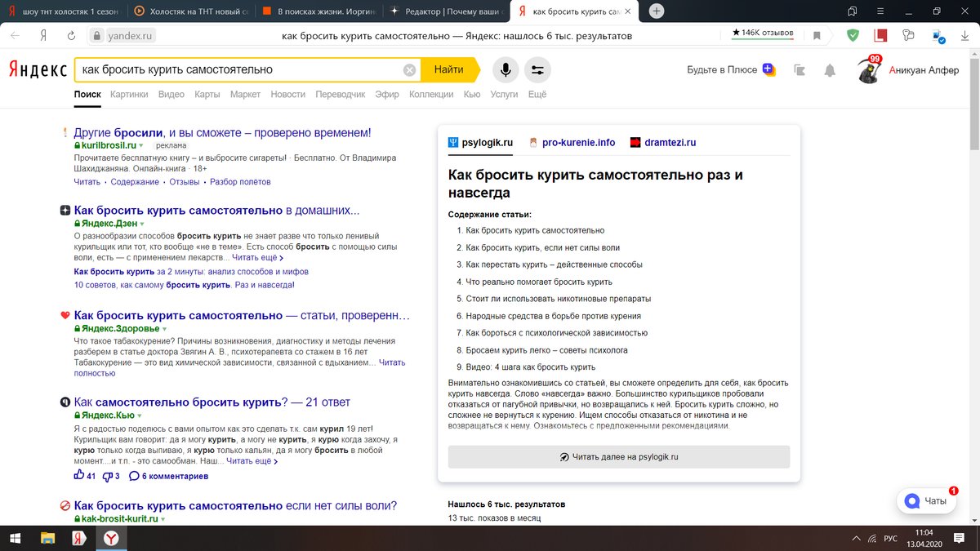Click 'Читать далее на psylogik.ru' button

click(x=619, y=457)
